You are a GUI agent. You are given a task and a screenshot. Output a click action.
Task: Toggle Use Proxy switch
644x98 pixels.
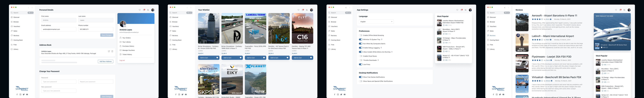pyautogui.click(x=361, y=64)
